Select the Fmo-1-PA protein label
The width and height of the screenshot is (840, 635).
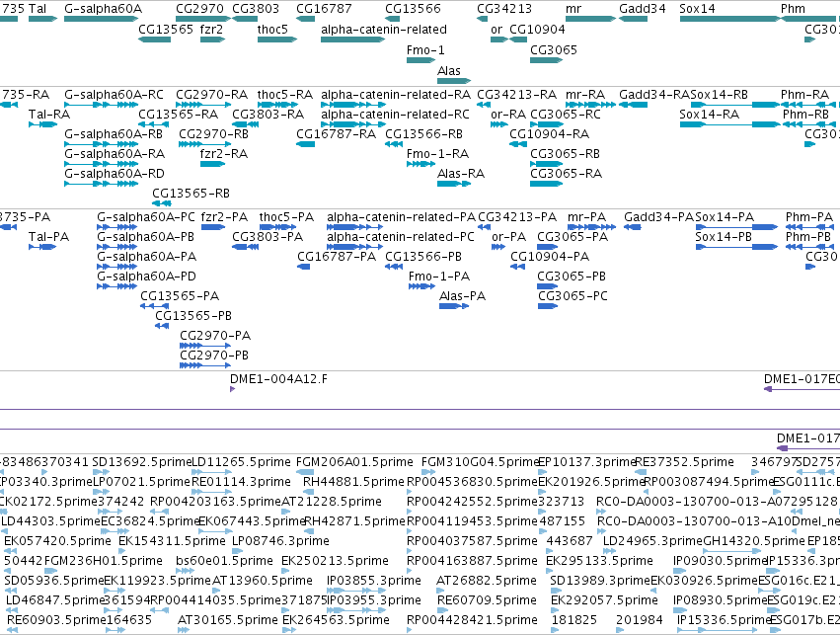(x=438, y=278)
